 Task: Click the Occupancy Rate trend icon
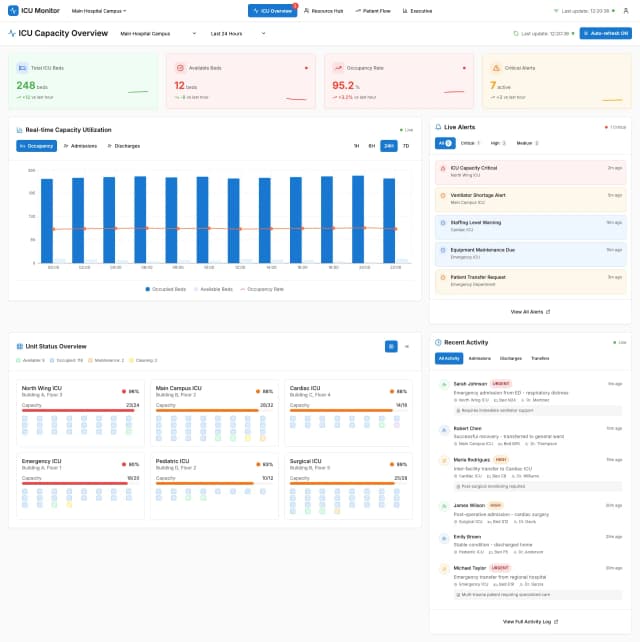click(339, 68)
